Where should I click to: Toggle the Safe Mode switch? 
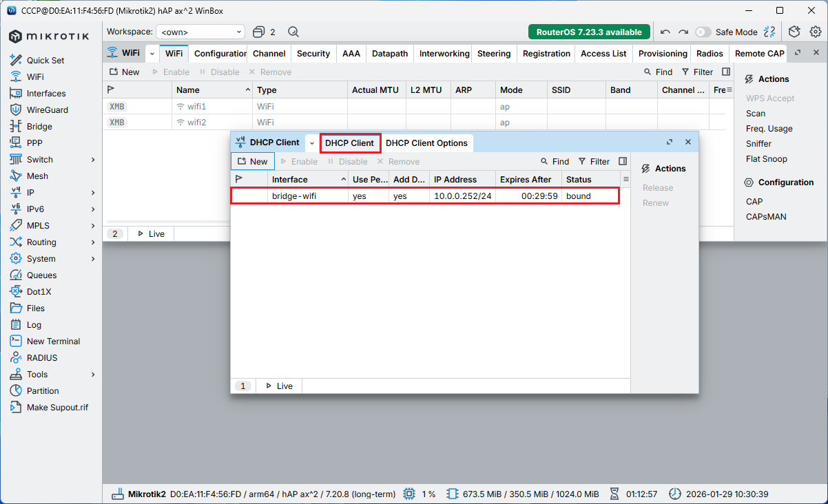[703, 32]
